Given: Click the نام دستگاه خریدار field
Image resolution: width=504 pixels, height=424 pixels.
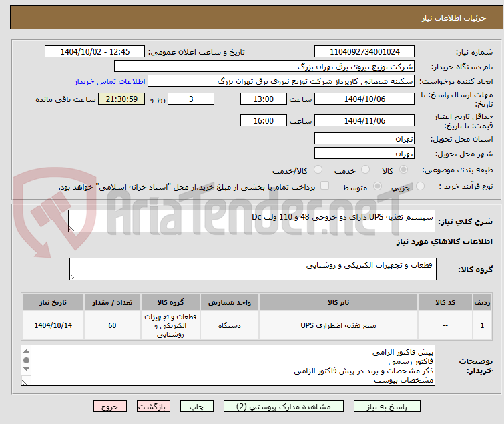Looking at the screenshot, I should (x=264, y=67).
